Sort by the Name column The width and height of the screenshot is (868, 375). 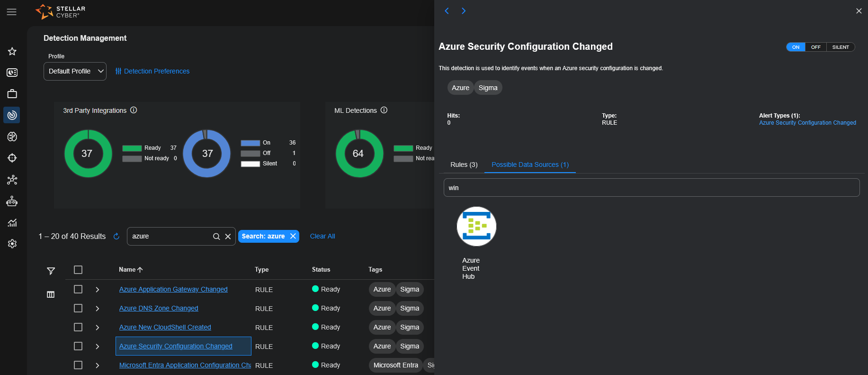(131, 270)
